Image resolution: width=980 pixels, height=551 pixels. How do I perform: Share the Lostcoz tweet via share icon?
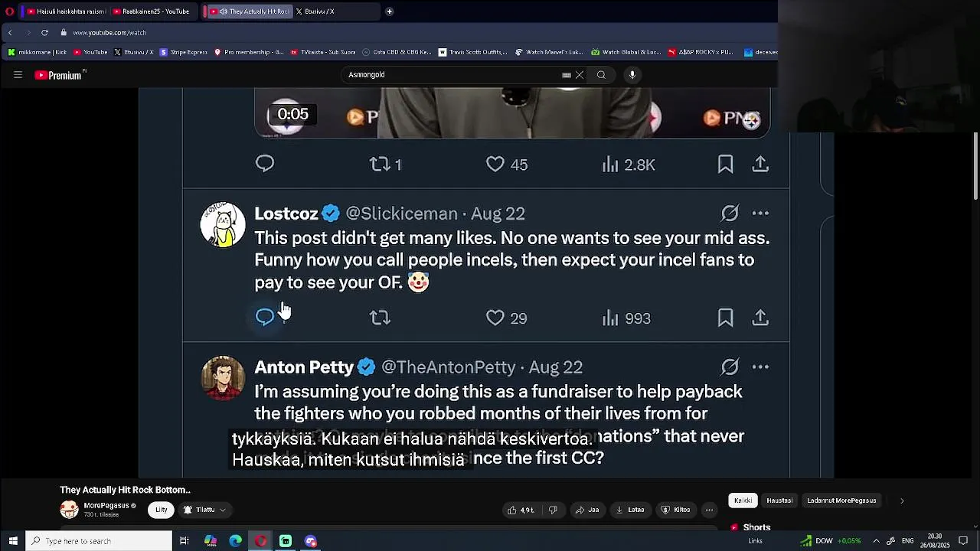click(760, 318)
